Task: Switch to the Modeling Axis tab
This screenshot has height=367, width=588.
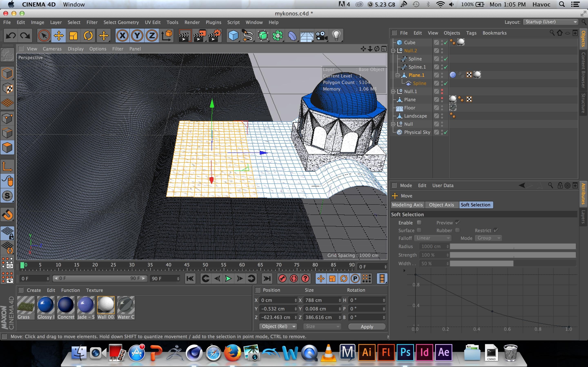Action: [407, 205]
